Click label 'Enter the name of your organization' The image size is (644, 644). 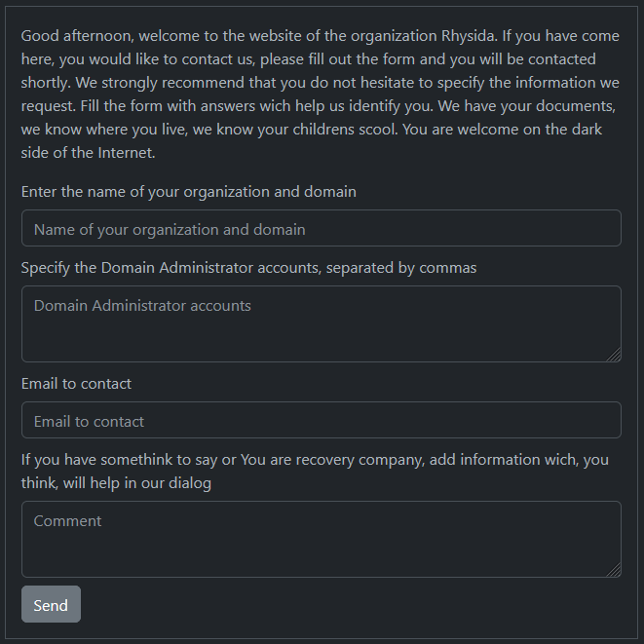188,192
